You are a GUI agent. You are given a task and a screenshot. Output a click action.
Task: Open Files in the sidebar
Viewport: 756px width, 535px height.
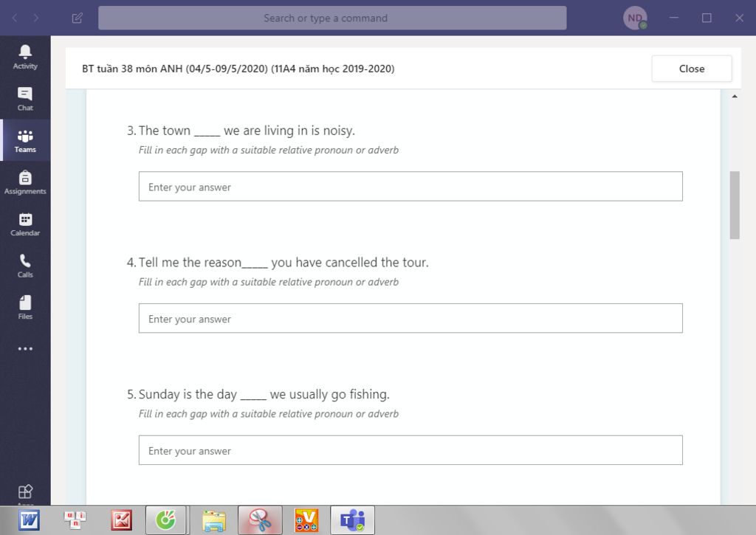point(25,308)
